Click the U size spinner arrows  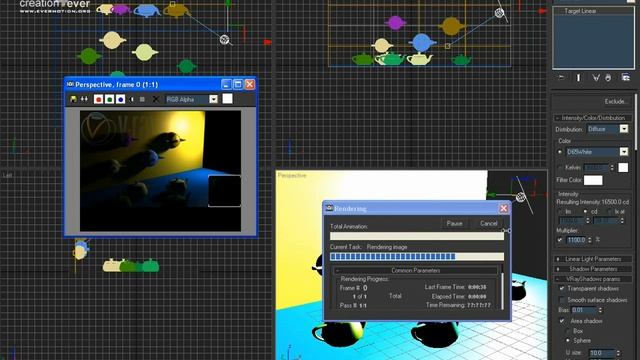618,353
